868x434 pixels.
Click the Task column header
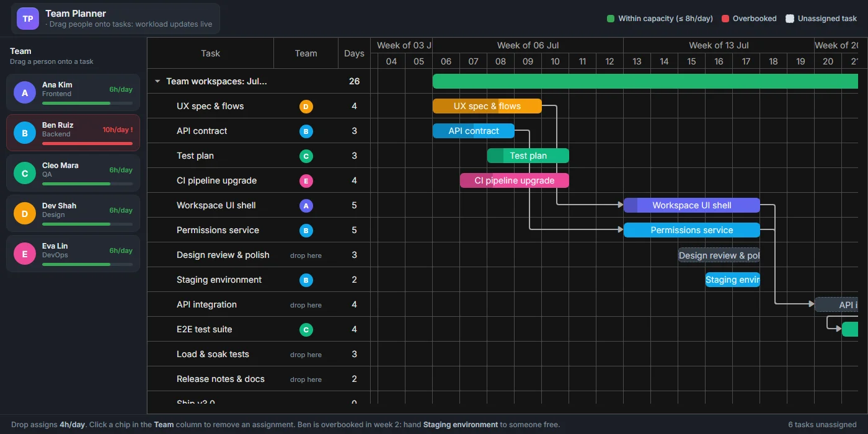[x=211, y=53]
